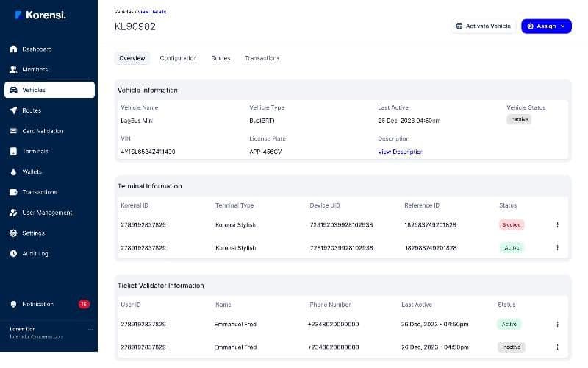
Task: Open kebab menu for Inactive validator row
Action: tap(557, 347)
